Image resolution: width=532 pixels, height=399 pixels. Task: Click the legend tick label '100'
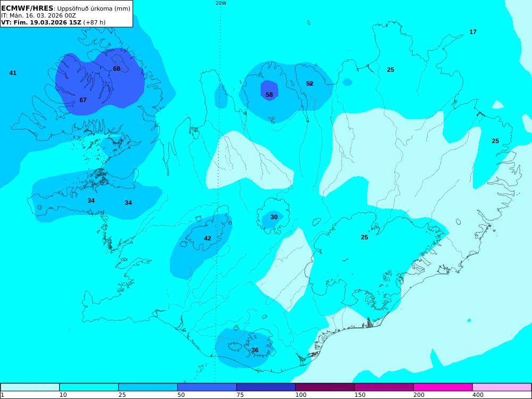(301, 395)
